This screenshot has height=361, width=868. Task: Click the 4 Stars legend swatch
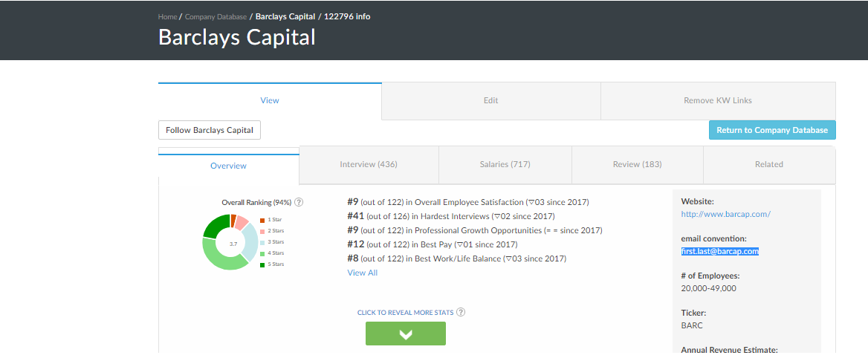[262, 253]
